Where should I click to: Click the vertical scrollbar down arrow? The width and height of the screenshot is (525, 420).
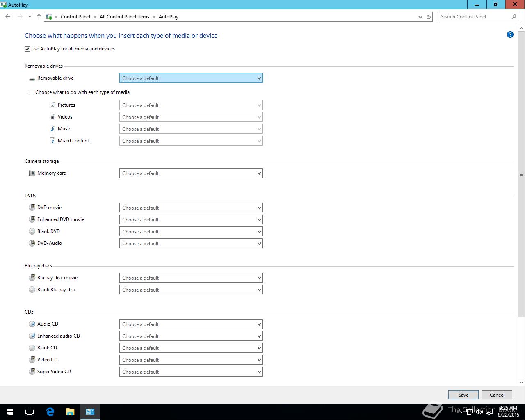point(521,382)
